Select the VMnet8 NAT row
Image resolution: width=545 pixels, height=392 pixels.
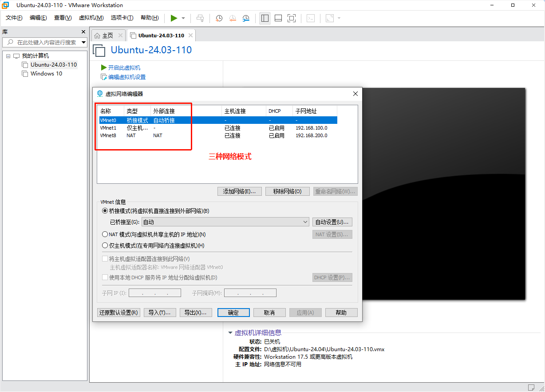(217, 135)
